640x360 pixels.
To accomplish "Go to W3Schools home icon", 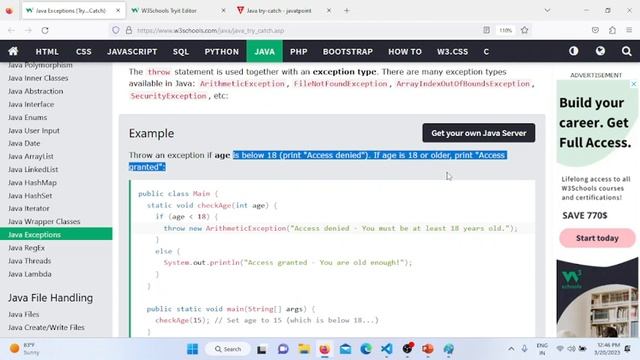I will pyautogui.click(x=13, y=51).
